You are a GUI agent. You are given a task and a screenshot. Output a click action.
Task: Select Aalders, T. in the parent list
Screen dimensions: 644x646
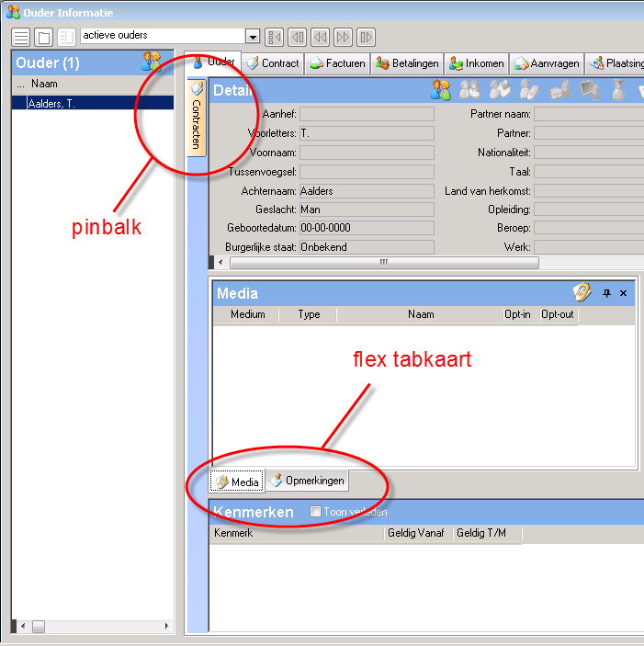point(92,104)
